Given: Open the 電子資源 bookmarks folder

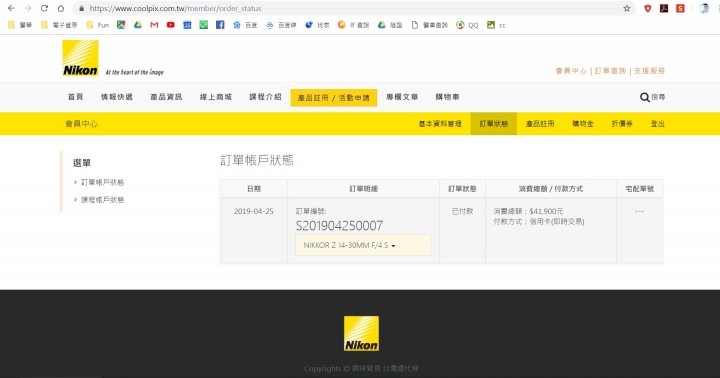Looking at the screenshot, I should (59, 25).
